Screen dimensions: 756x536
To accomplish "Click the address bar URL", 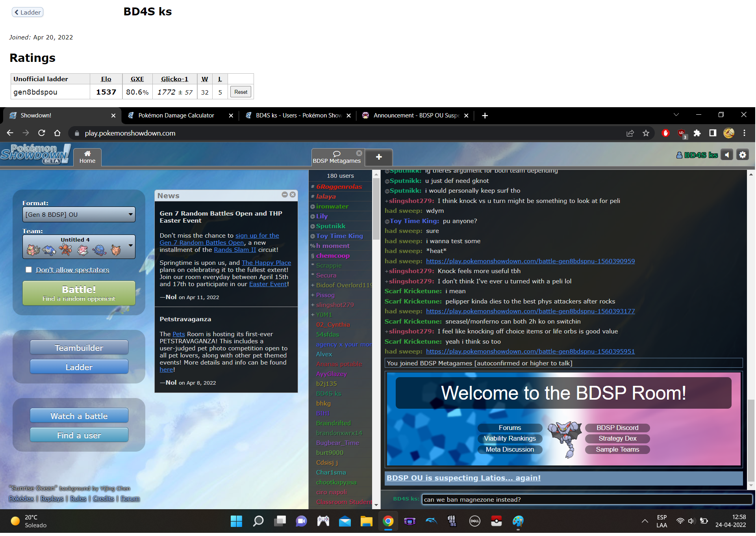I will 130,133.
